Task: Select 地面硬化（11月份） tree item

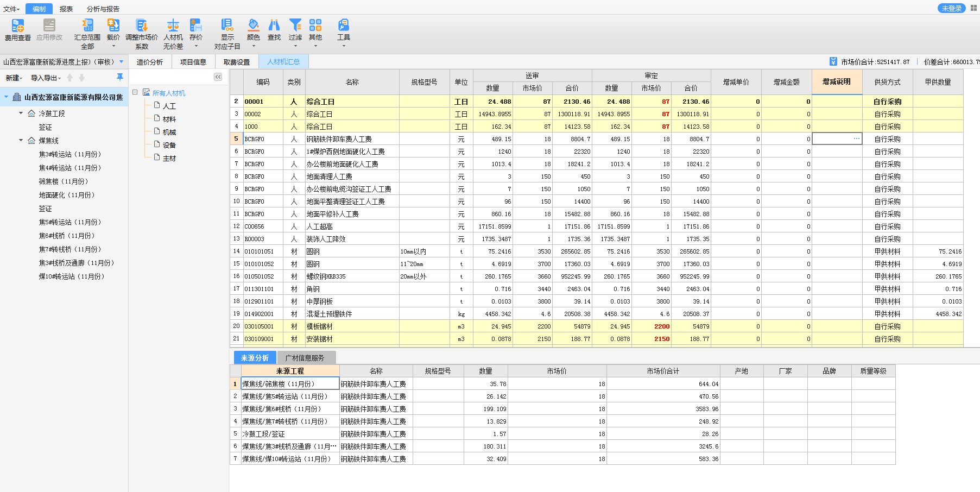Action: tap(67, 195)
